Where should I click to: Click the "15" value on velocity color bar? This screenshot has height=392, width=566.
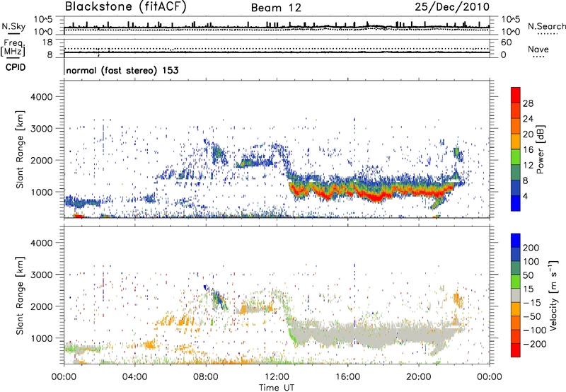pyautogui.click(x=528, y=289)
